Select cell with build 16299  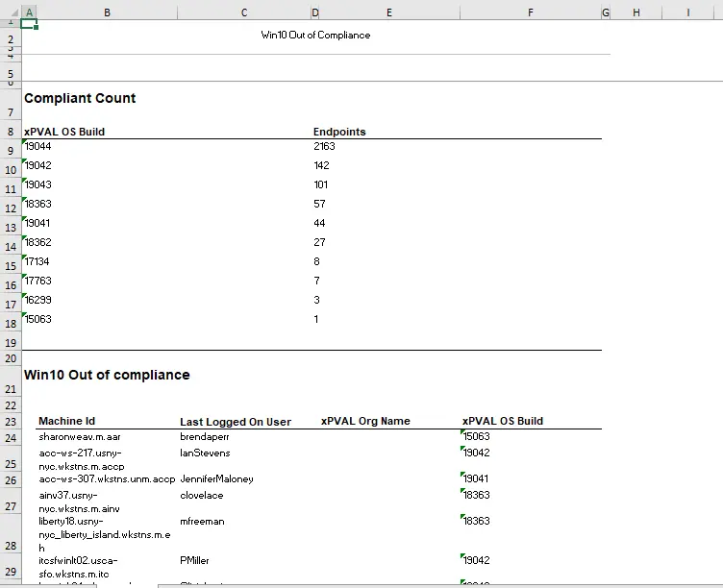pos(37,300)
